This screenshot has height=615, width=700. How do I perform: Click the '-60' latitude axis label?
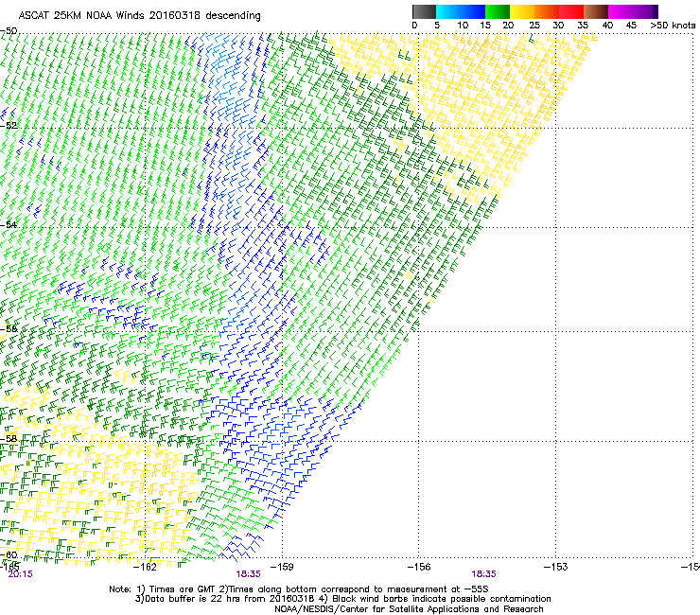click(9, 554)
